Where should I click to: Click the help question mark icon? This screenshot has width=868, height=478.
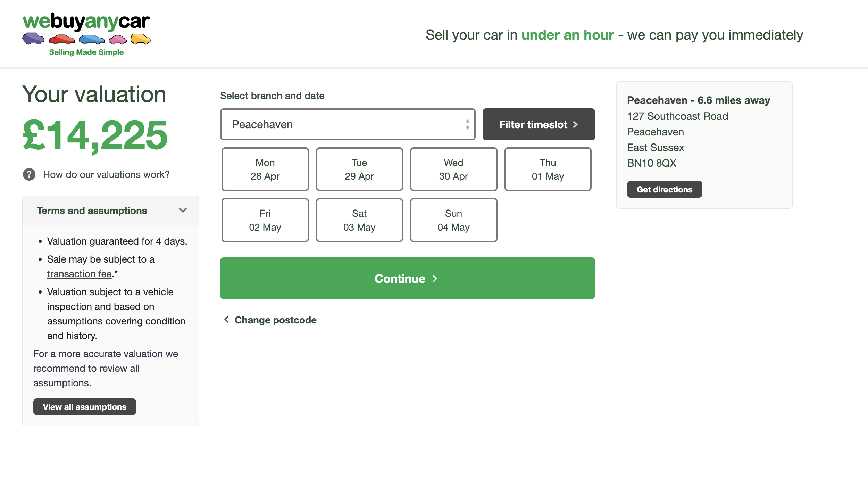(29, 174)
